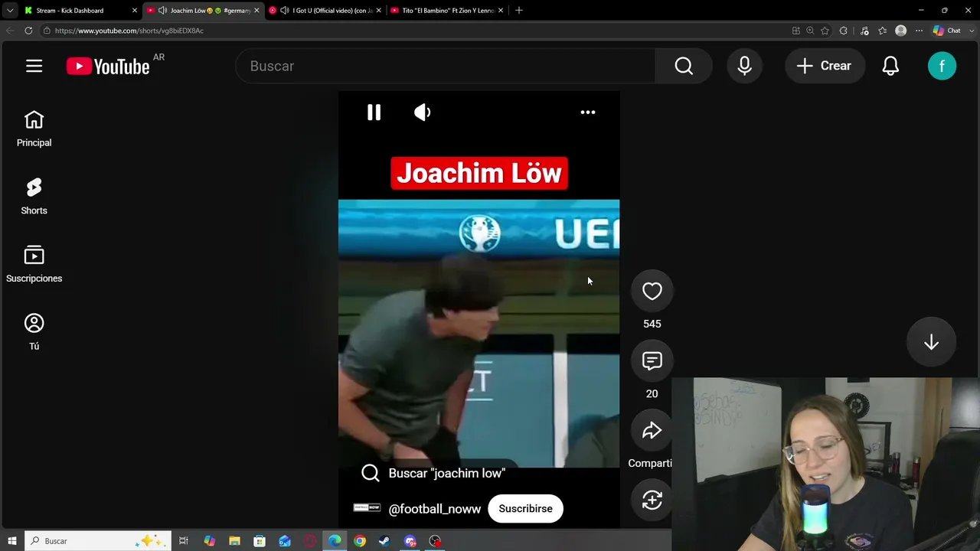Click the football_noww channel avatar
The height and width of the screenshot is (551, 980).
coord(367,507)
